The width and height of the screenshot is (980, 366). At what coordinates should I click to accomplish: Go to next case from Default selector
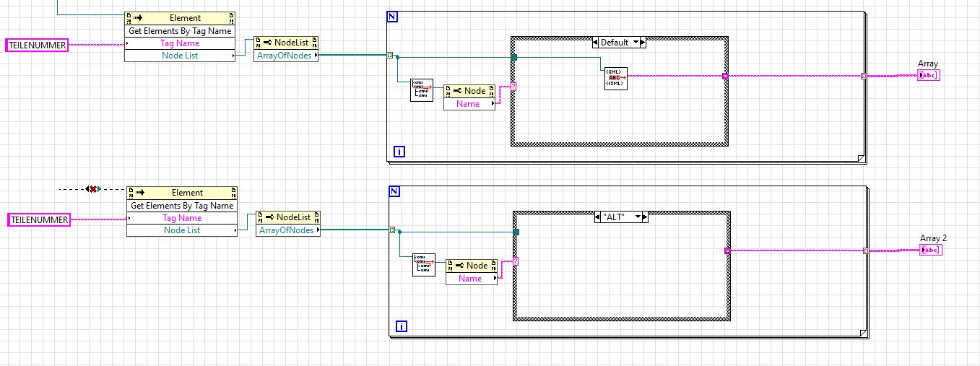(643, 43)
